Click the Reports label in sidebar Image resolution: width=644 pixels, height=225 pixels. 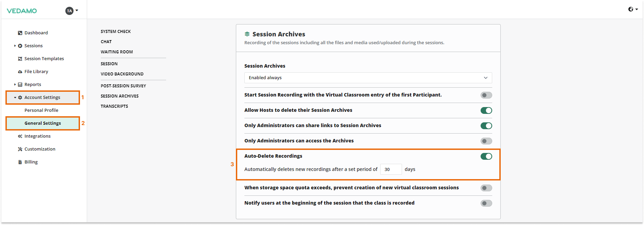pyautogui.click(x=33, y=85)
